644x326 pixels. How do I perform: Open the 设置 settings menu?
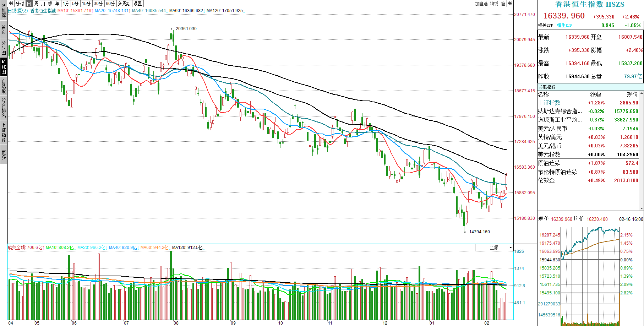click(x=138, y=4)
